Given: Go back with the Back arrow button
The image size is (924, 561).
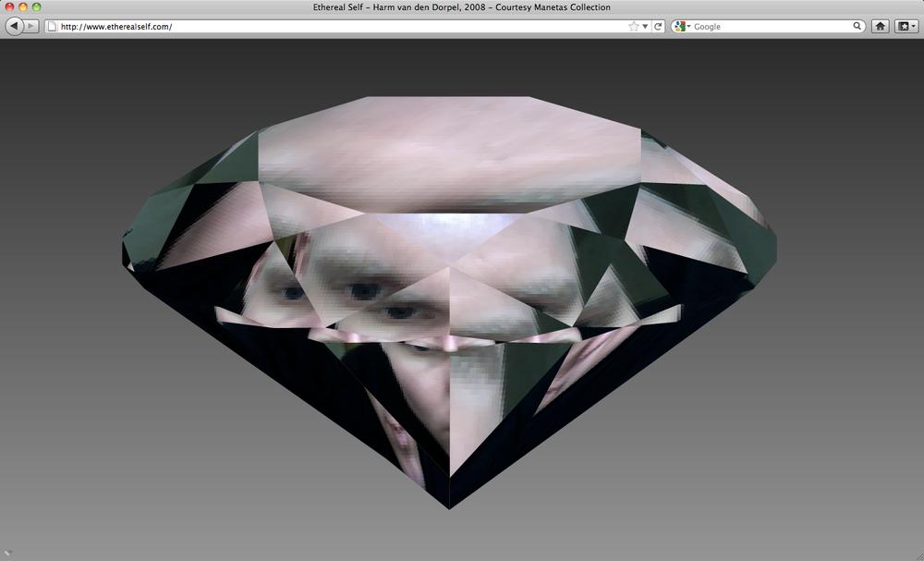Looking at the screenshot, I should (x=14, y=26).
